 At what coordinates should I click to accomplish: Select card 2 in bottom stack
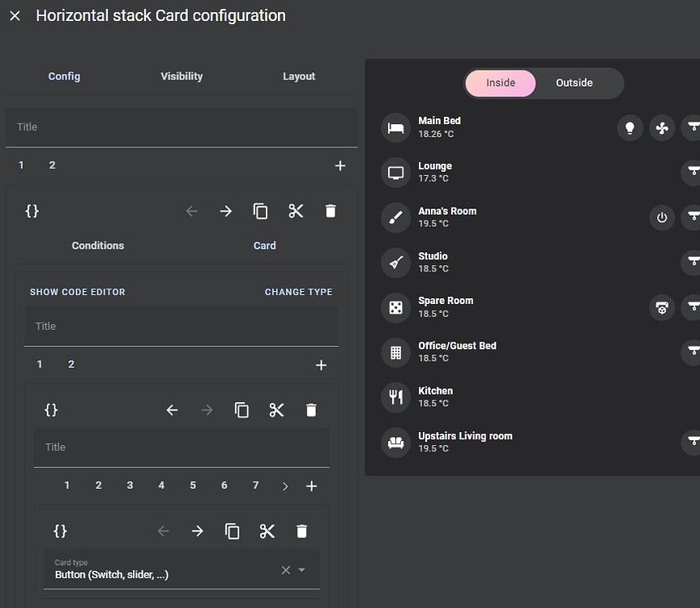(99, 486)
